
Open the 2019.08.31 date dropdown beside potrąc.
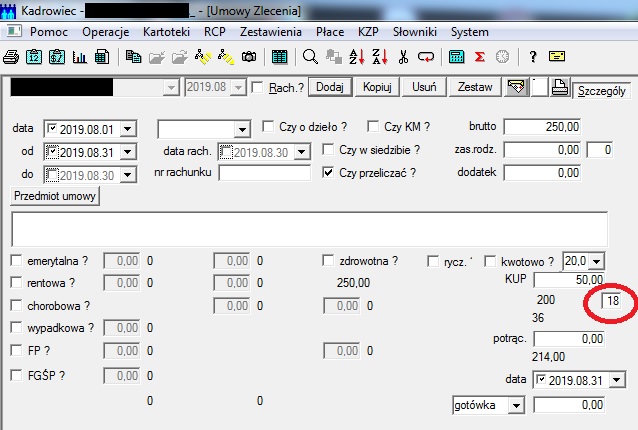[x=617, y=380]
